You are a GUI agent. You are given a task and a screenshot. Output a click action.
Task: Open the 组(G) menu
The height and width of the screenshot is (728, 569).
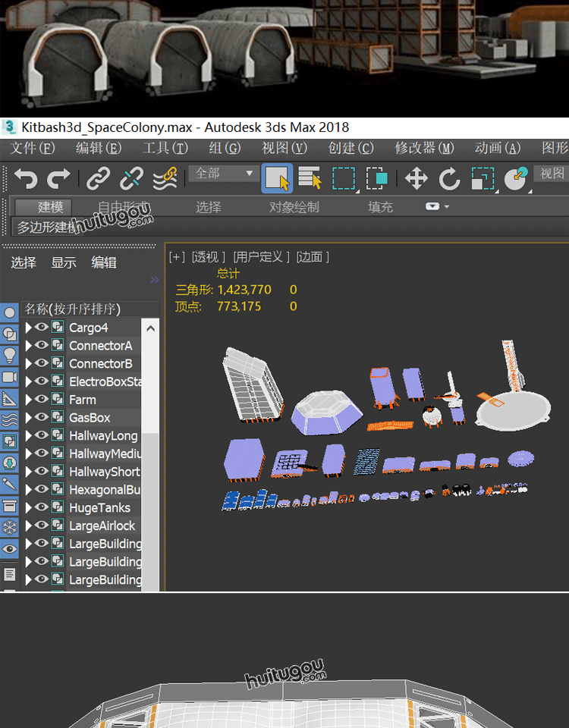[225, 148]
